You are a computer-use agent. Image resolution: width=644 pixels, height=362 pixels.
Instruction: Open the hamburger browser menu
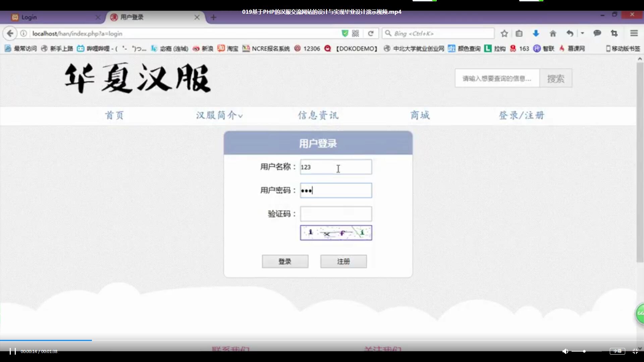(634, 33)
